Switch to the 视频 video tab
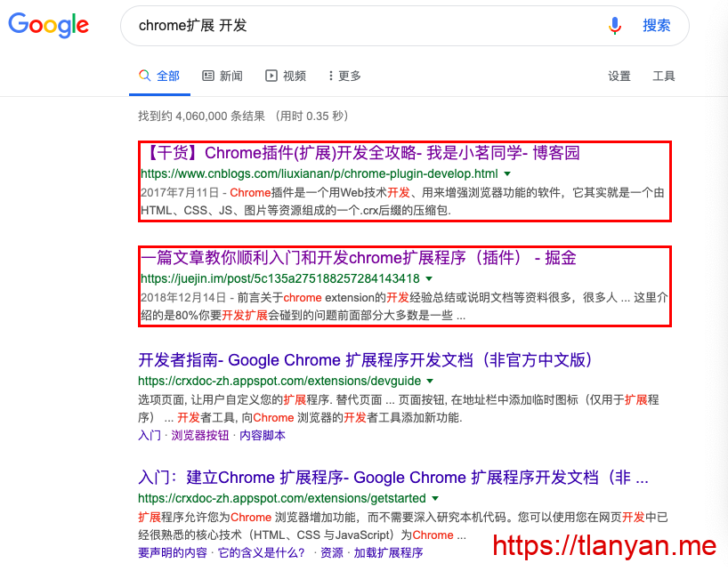This screenshot has height=571, width=728. [286, 76]
